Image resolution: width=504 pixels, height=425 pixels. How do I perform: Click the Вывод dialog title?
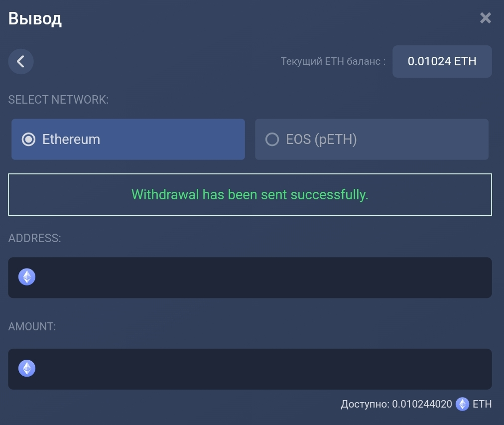[35, 19]
